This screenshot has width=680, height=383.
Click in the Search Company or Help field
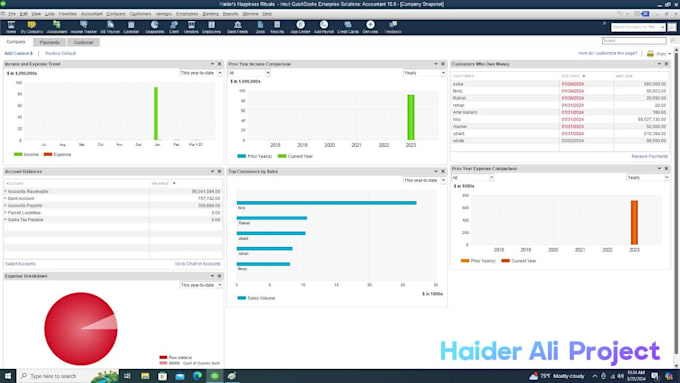click(638, 27)
